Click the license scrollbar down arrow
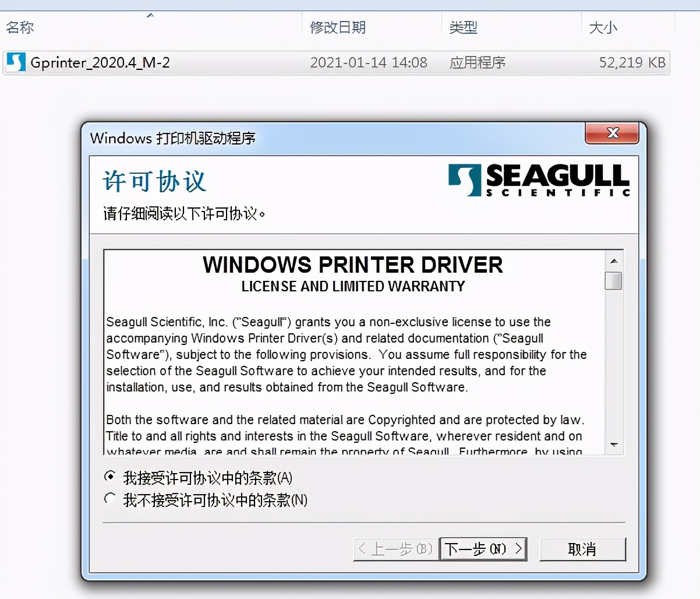Image resolution: width=700 pixels, height=599 pixels. click(x=614, y=445)
